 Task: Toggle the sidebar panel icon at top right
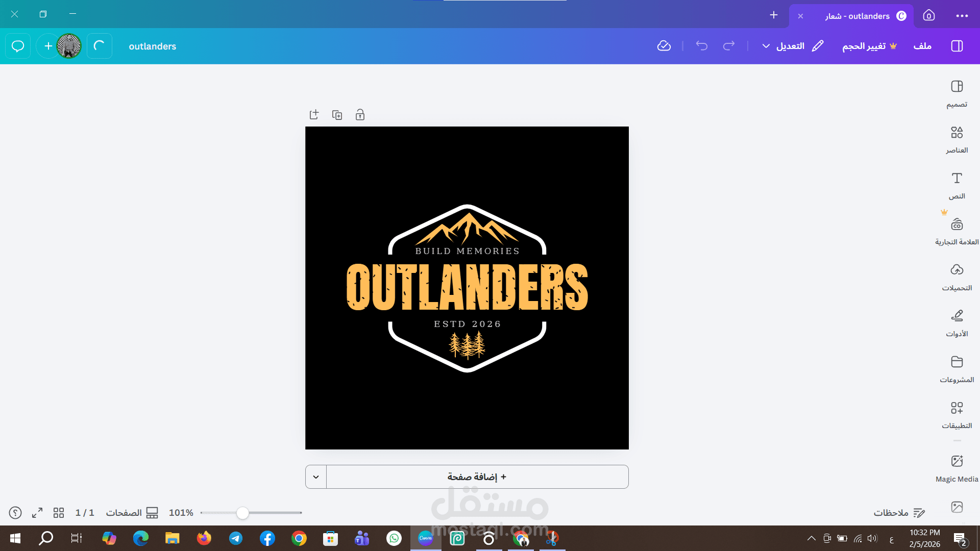957,46
